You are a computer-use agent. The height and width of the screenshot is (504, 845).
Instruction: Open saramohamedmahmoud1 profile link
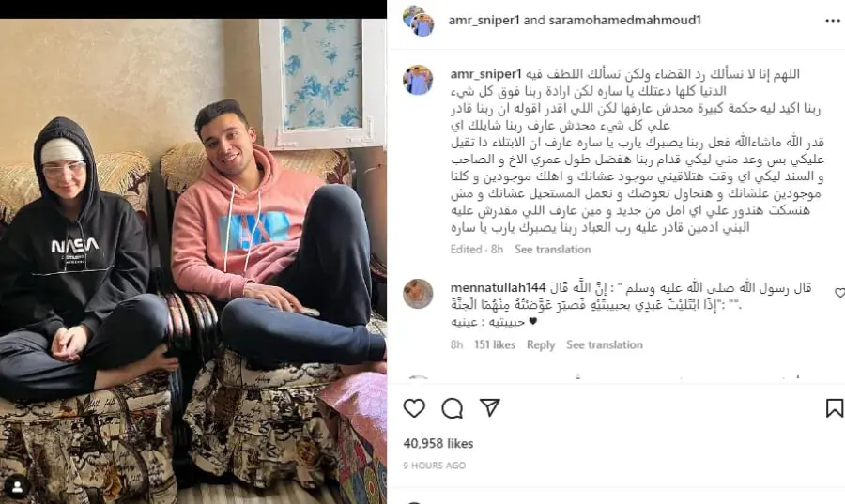tap(625, 20)
